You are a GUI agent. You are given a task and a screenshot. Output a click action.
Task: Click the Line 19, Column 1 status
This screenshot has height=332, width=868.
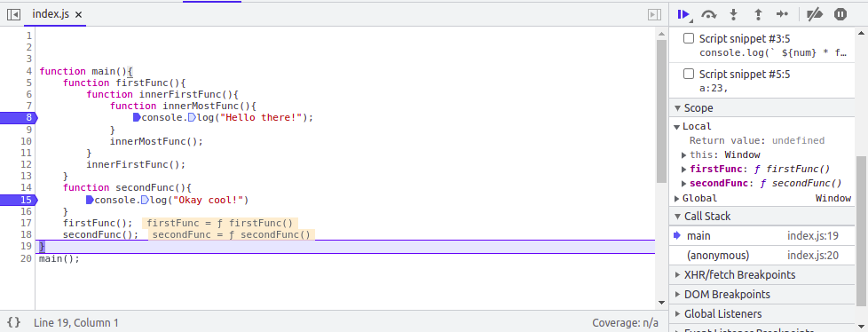[75, 322]
